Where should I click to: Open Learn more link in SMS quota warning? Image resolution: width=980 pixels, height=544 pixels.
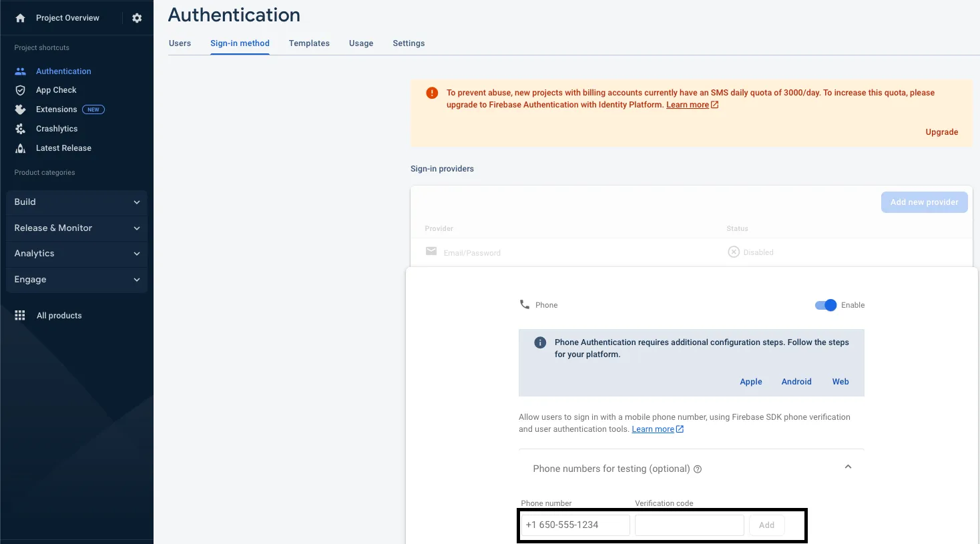click(687, 105)
